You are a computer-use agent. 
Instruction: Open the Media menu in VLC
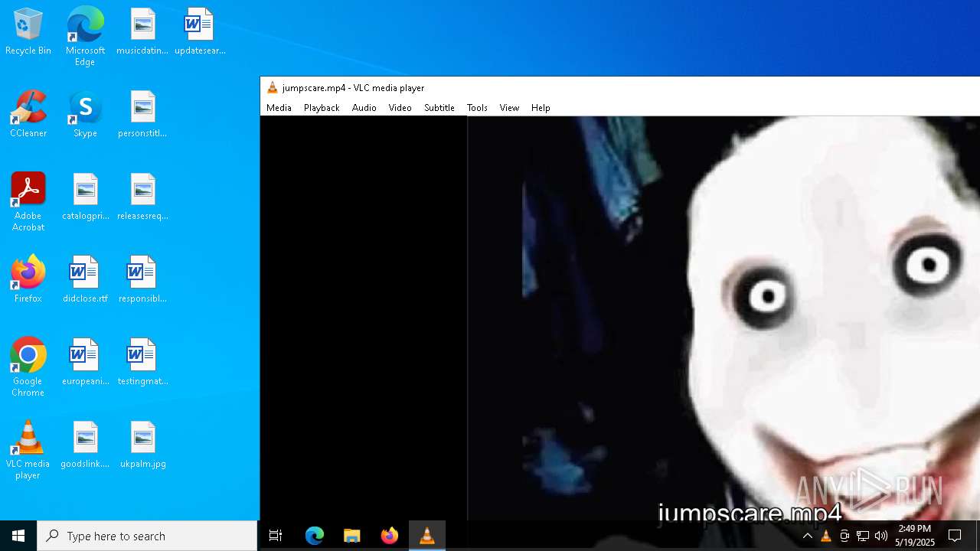tap(279, 108)
